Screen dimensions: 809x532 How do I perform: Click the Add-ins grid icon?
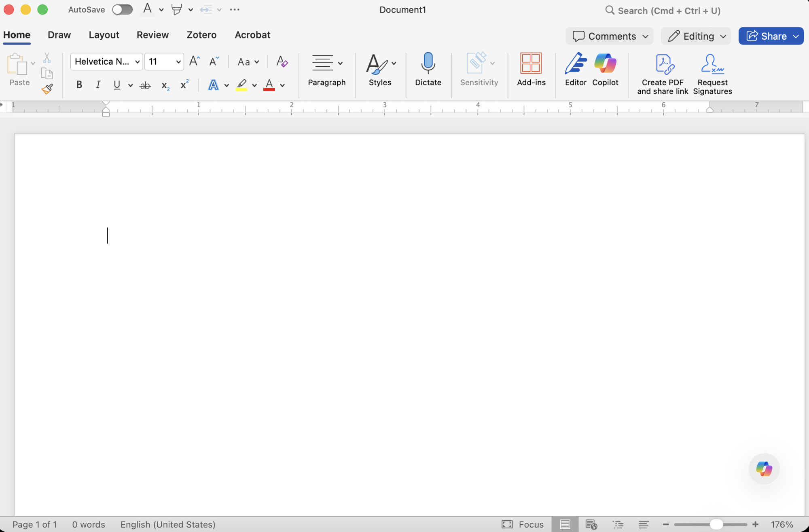(x=531, y=64)
